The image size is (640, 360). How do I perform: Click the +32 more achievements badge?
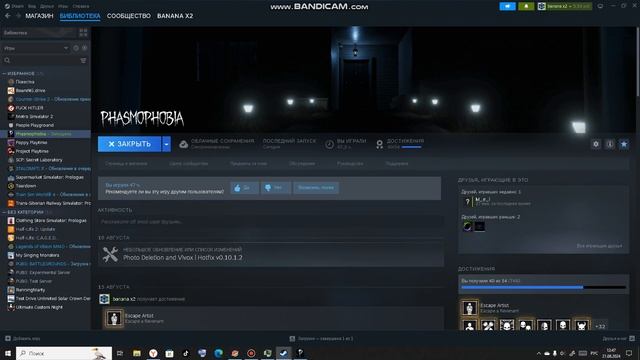point(600,326)
